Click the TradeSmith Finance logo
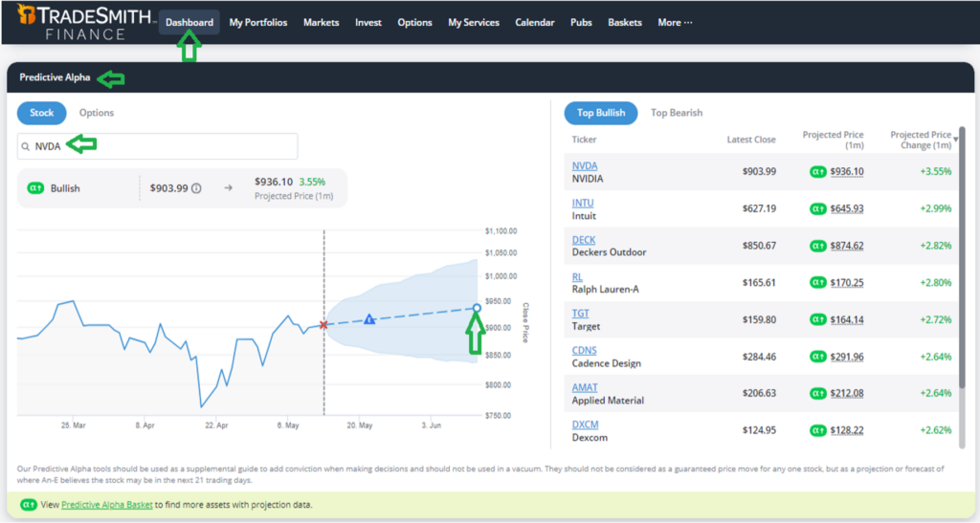This screenshot has height=523, width=980. (x=85, y=22)
